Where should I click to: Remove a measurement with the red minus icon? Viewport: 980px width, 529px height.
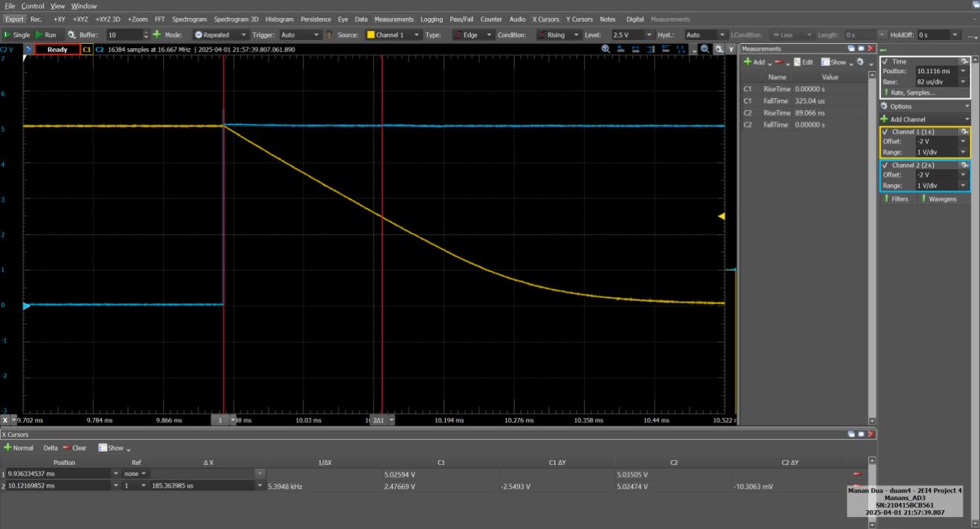[x=779, y=62]
